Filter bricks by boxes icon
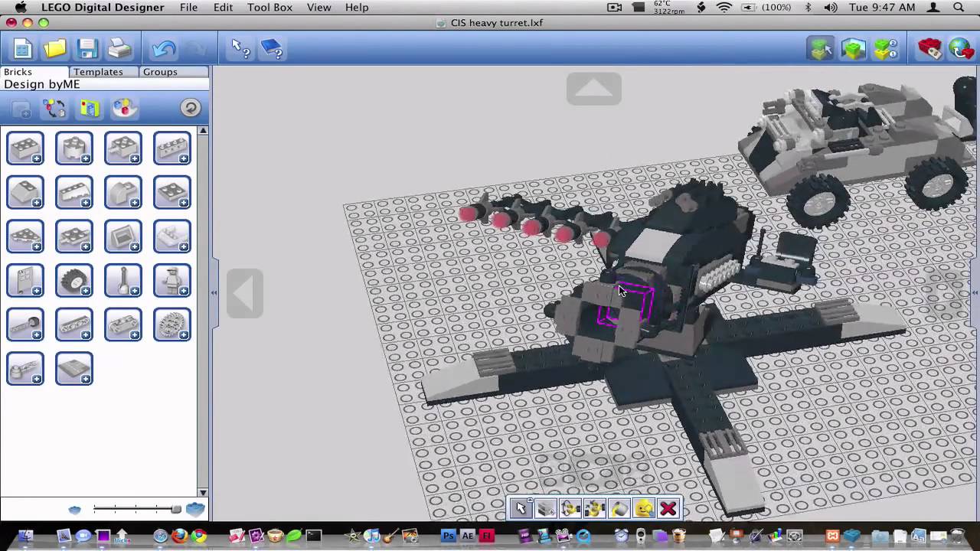The image size is (980, 551). (90, 108)
